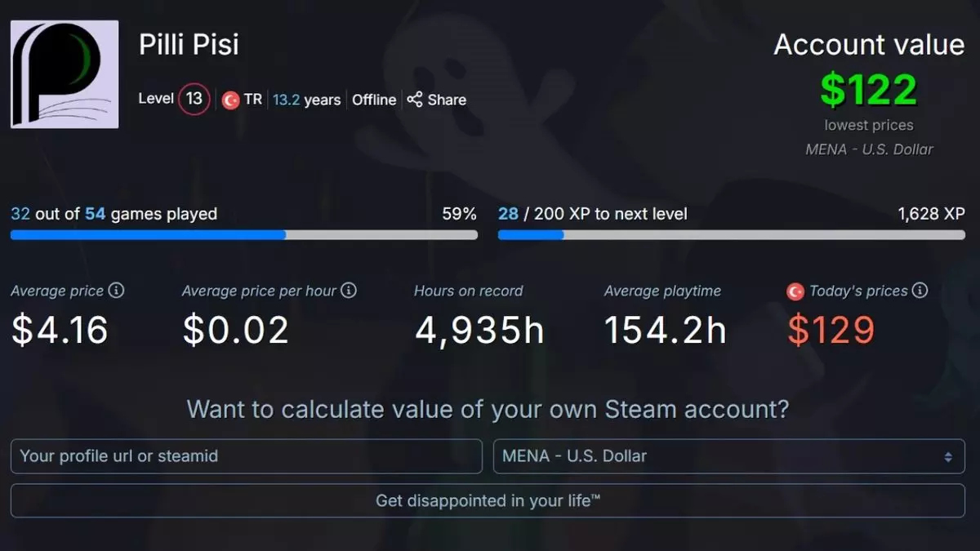Click the profile url or steamid input field
Image resolution: width=980 pixels, height=551 pixels.
pos(245,456)
